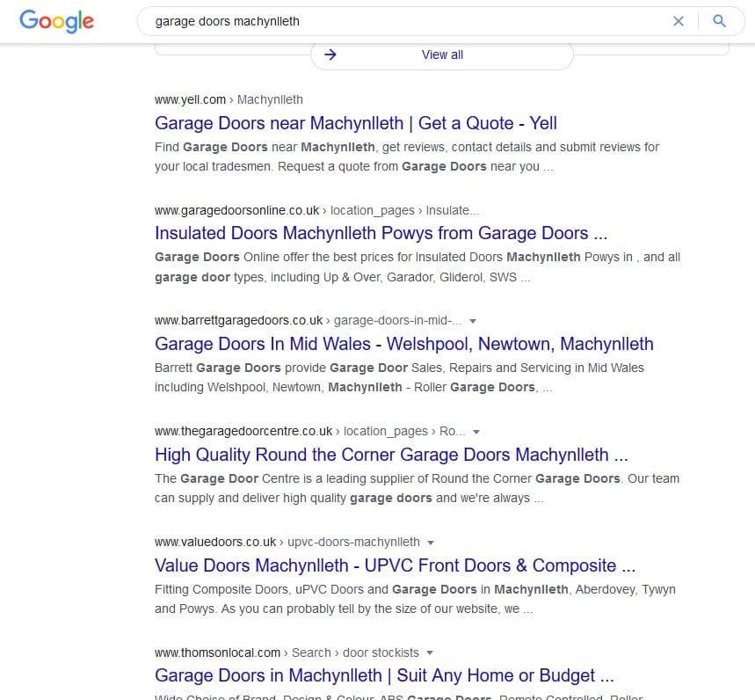Open High Quality Round the Corner result

[391, 455]
